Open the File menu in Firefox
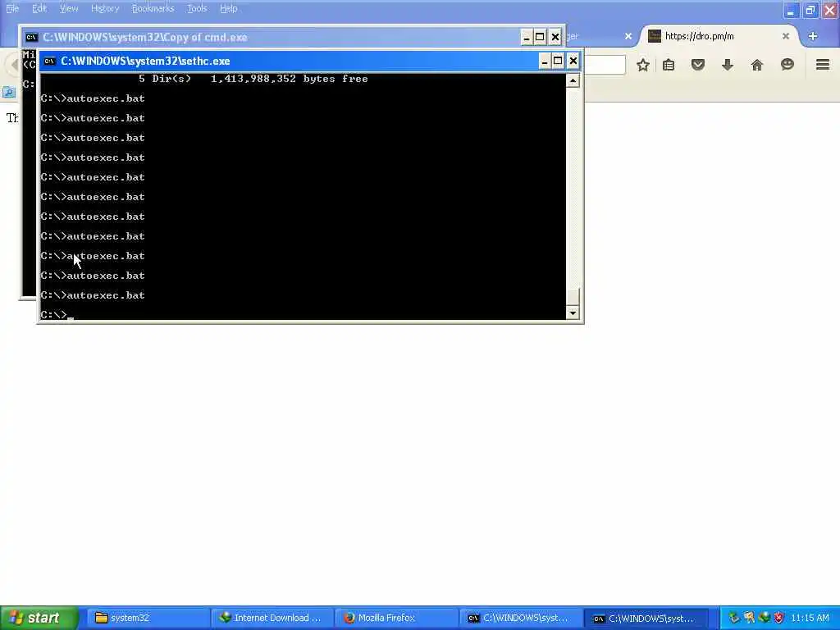The image size is (840, 630). click(x=12, y=8)
